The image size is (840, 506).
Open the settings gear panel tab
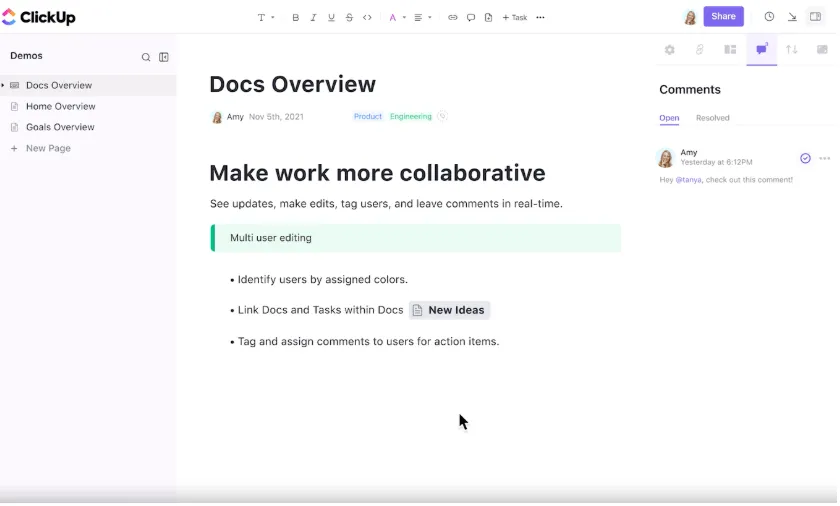(670, 50)
